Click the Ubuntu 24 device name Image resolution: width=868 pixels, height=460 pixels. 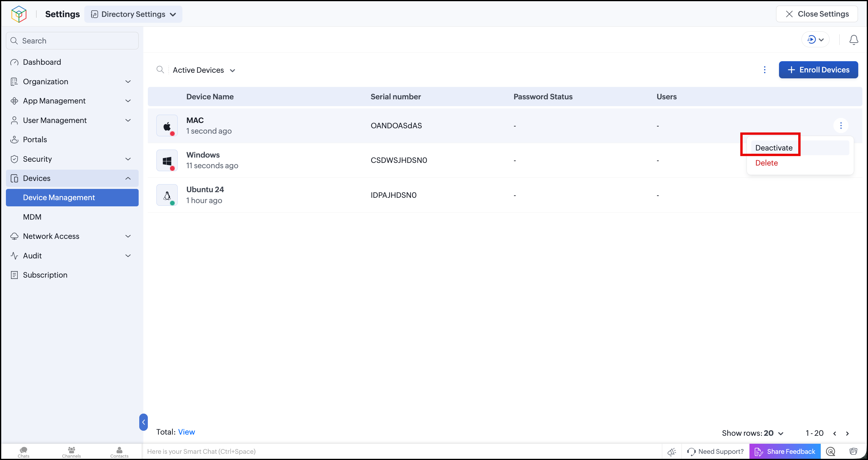205,190
